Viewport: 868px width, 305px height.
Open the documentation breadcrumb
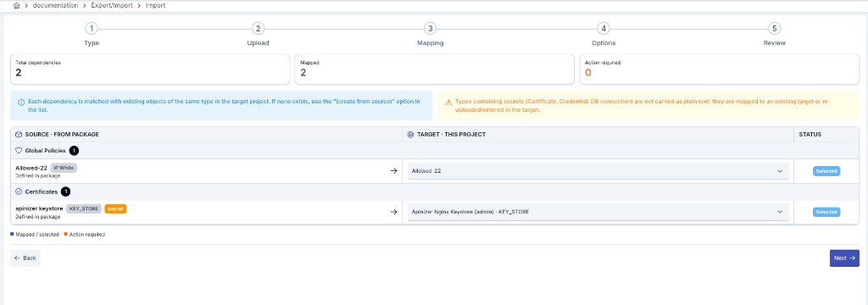point(55,6)
